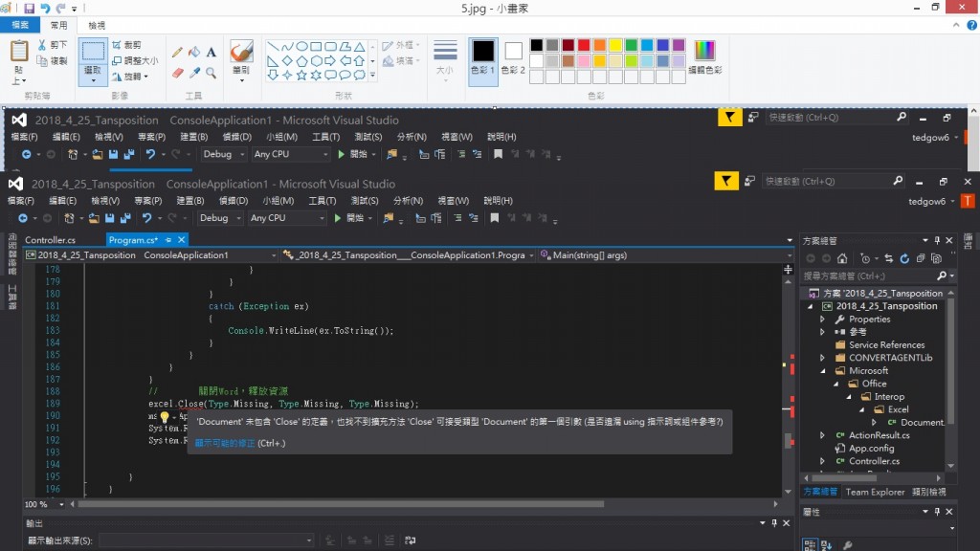Click the Debug configuration combo in front Visual Studio
This screenshot has width=980, height=551.
[x=220, y=218]
